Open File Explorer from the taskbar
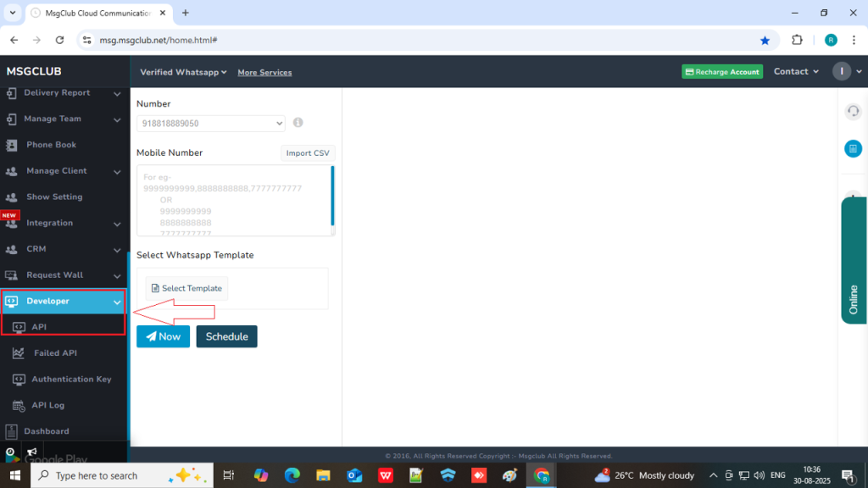This screenshot has width=868, height=488. [323, 475]
